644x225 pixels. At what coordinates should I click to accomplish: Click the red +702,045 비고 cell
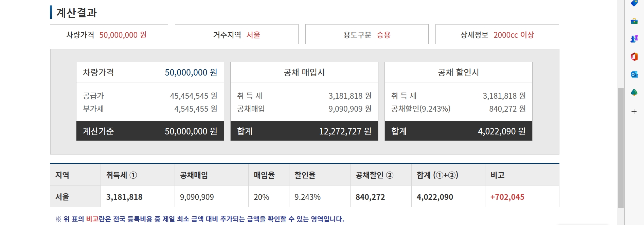[522, 197]
